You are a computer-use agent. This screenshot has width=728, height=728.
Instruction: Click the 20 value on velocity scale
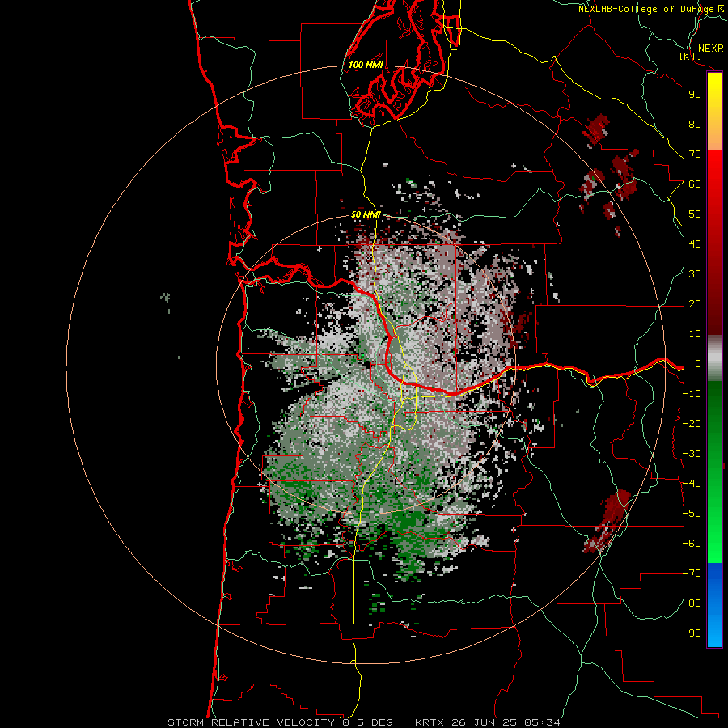click(x=695, y=304)
